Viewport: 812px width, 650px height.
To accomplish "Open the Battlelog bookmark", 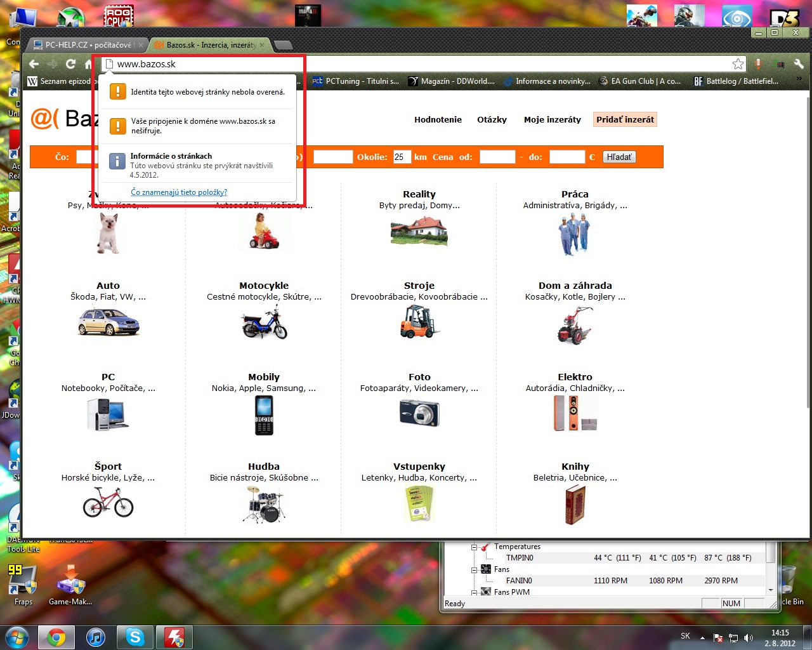I will [736, 81].
